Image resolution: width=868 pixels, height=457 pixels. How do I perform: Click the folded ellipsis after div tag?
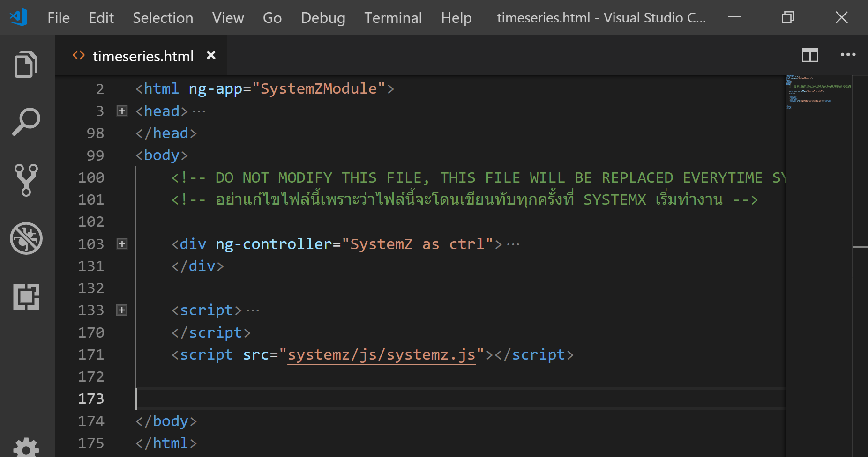pos(513,244)
